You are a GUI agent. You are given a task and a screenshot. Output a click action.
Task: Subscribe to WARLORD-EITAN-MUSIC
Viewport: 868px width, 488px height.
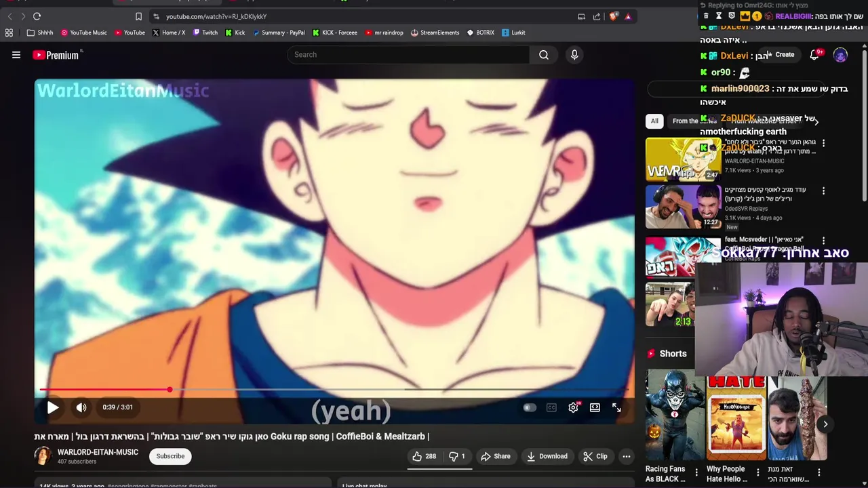(x=170, y=456)
